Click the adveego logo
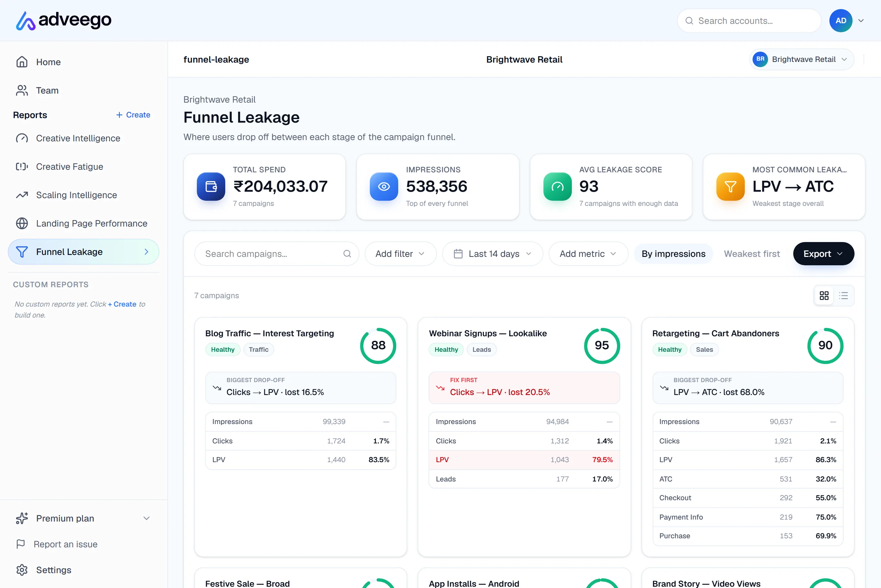The image size is (881, 588). [x=63, y=20]
